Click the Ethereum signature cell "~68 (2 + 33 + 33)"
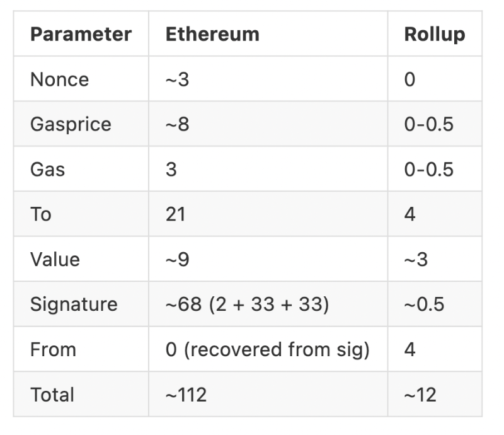504x435 pixels. (x=247, y=304)
